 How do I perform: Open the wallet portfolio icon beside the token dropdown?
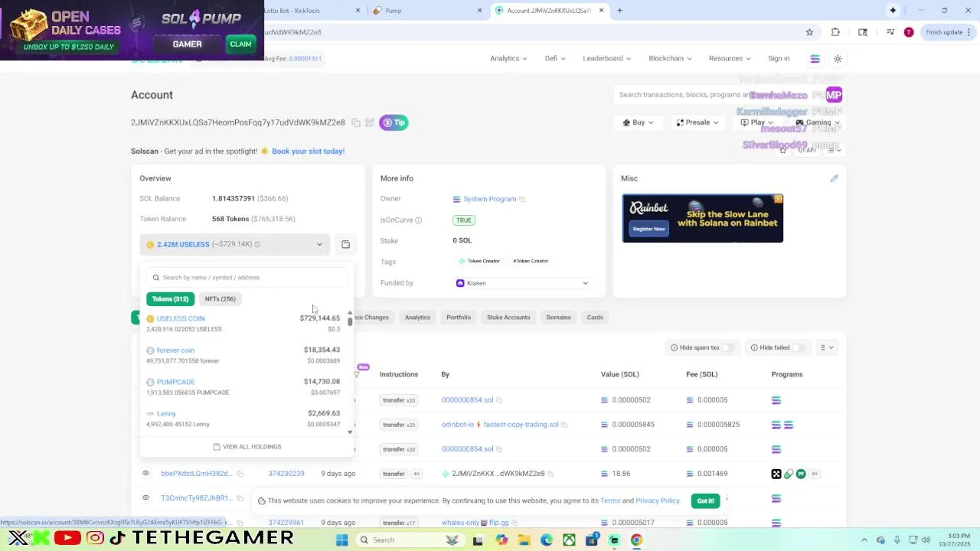(x=345, y=244)
